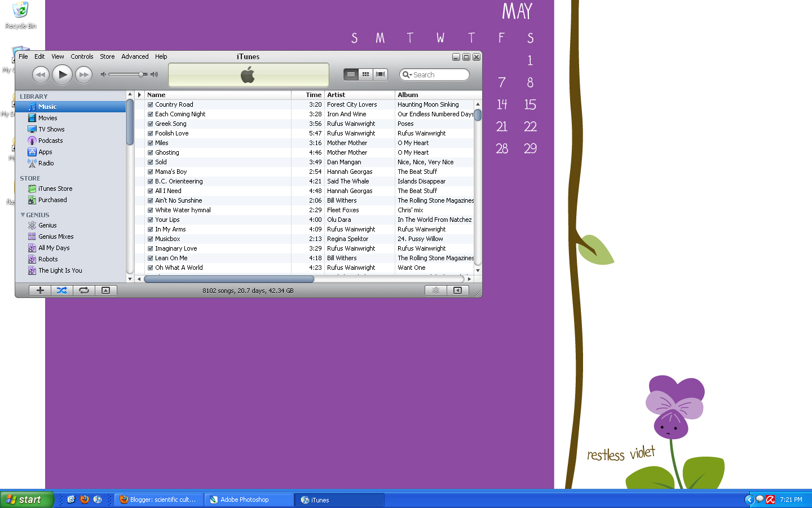Collapse the GENIUS section triangle
The height and width of the screenshot is (508, 812).
pyautogui.click(x=23, y=215)
